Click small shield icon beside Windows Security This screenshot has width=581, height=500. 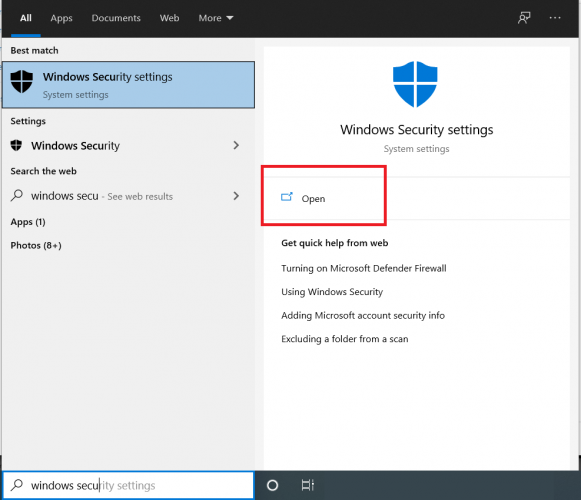pos(16,145)
